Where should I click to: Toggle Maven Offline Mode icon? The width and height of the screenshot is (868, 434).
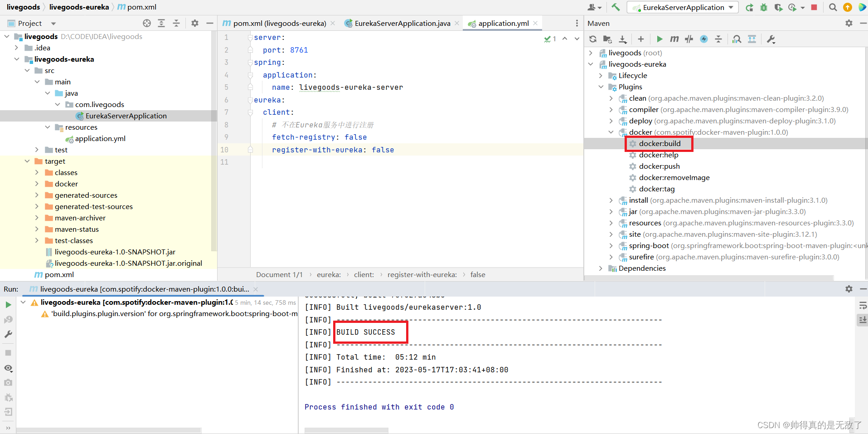click(x=689, y=39)
